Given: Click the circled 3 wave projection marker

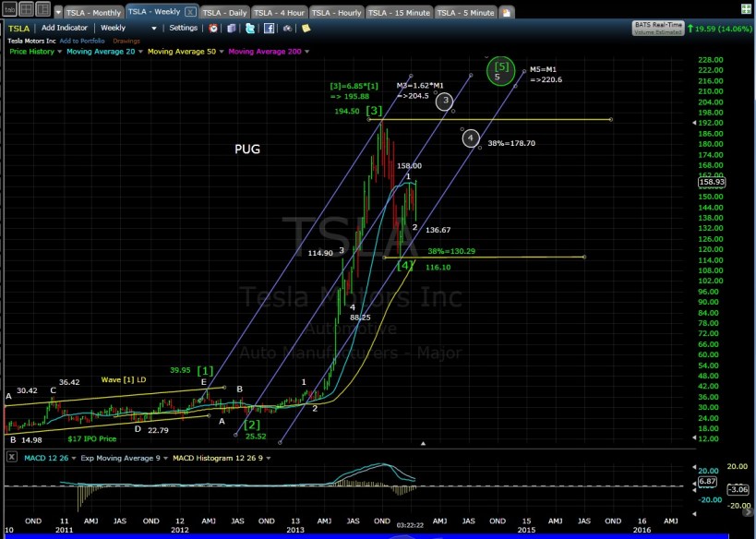Looking at the screenshot, I should tap(445, 101).
